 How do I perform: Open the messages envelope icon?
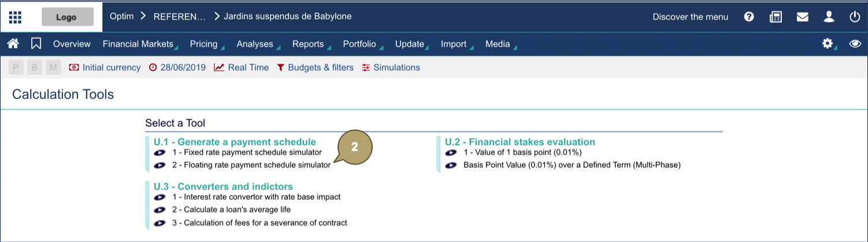click(x=802, y=17)
